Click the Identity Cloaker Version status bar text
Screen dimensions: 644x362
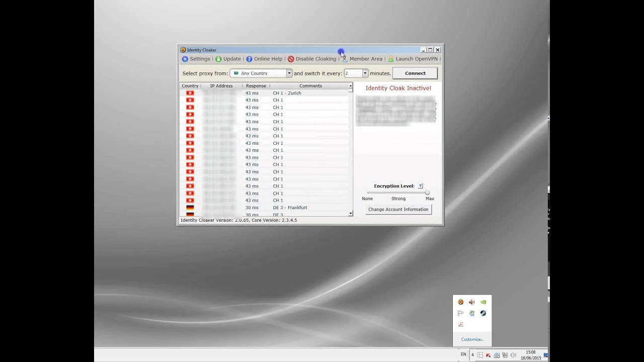tap(239, 220)
